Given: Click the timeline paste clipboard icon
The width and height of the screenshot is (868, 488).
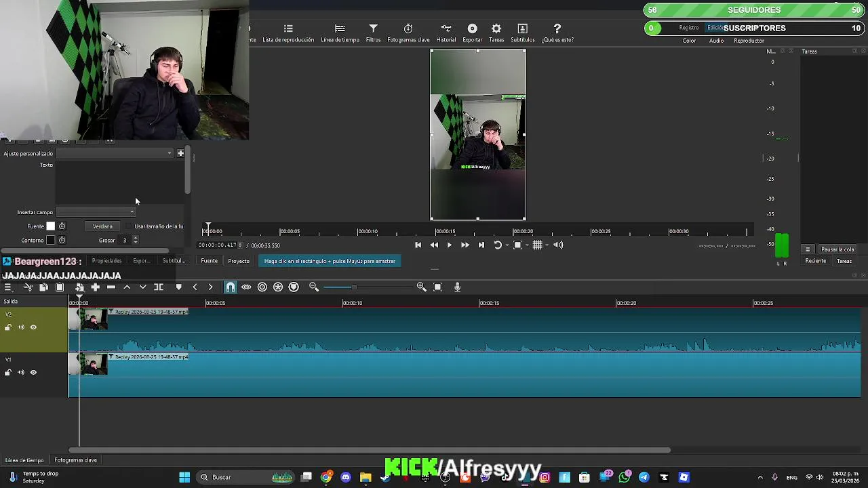Looking at the screenshot, I should pos(60,287).
